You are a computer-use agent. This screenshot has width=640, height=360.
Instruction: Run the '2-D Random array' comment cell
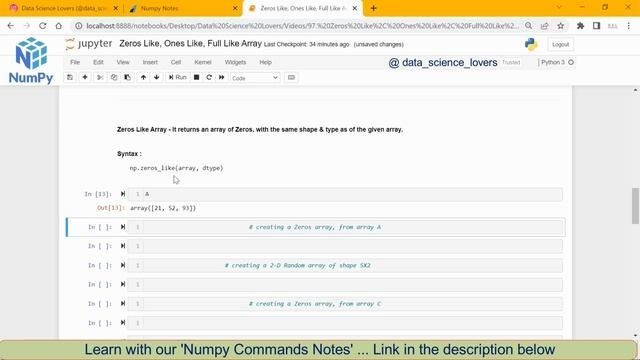click(123, 265)
